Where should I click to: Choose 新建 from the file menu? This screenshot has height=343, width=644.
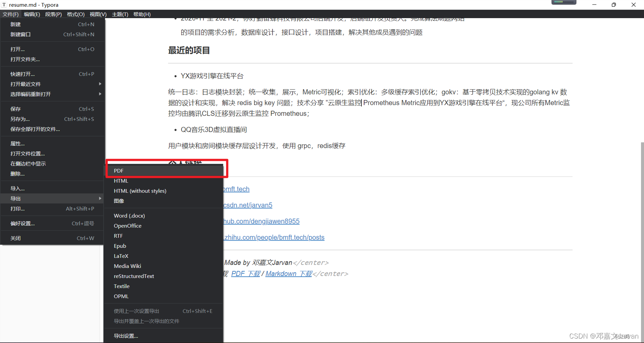(x=53, y=24)
